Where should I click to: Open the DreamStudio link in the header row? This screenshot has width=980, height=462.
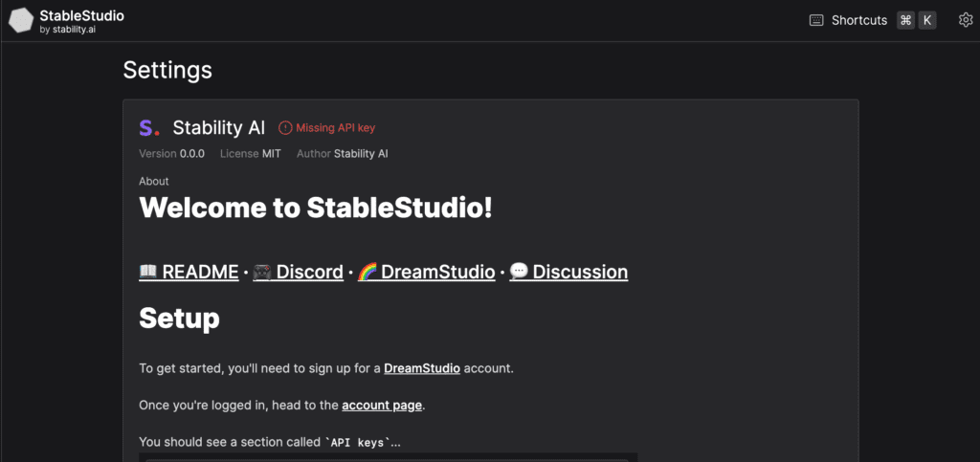pos(437,272)
